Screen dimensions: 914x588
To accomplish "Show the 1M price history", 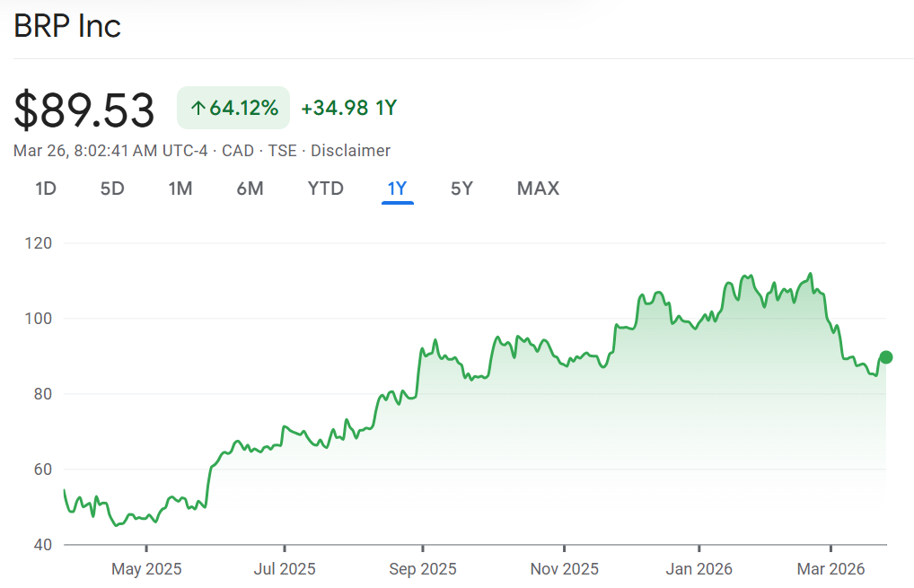I will click(x=180, y=189).
